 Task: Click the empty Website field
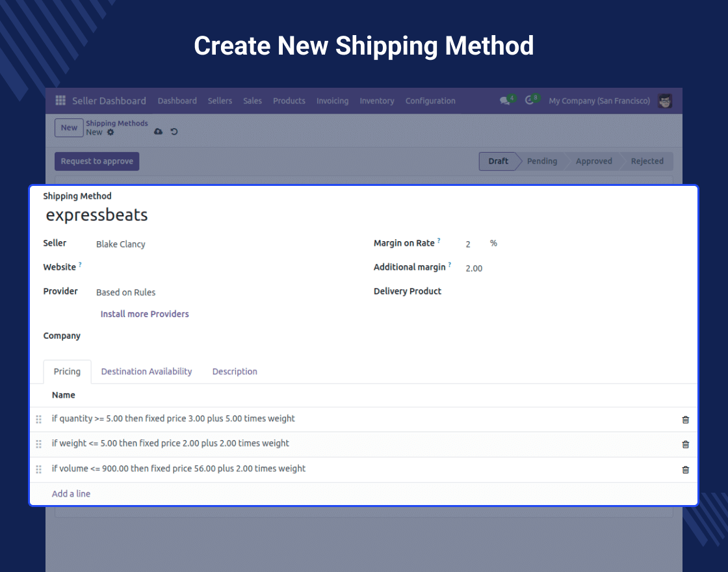(223, 268)
